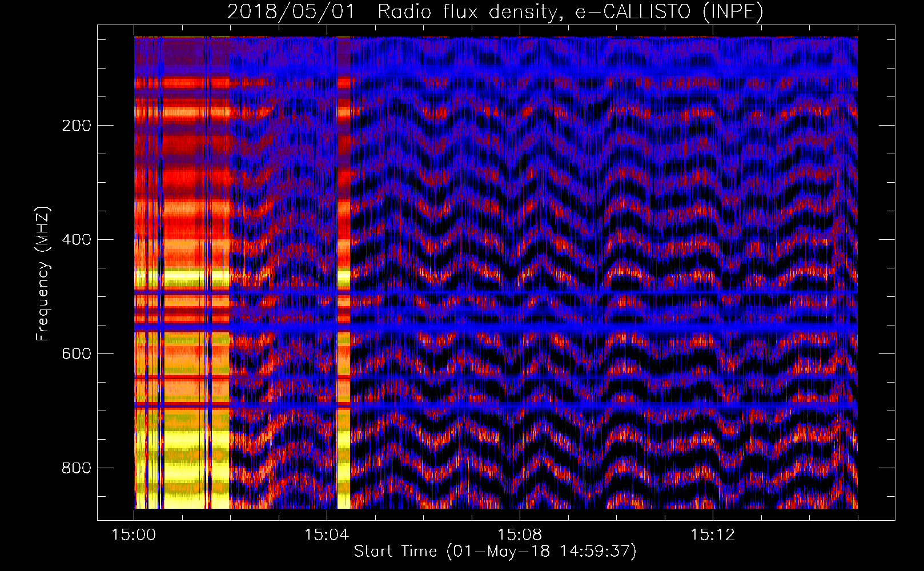Click the plot title '2018/05/01 Radio flux density'
The image size is (924, 571).
click(495, 11)
